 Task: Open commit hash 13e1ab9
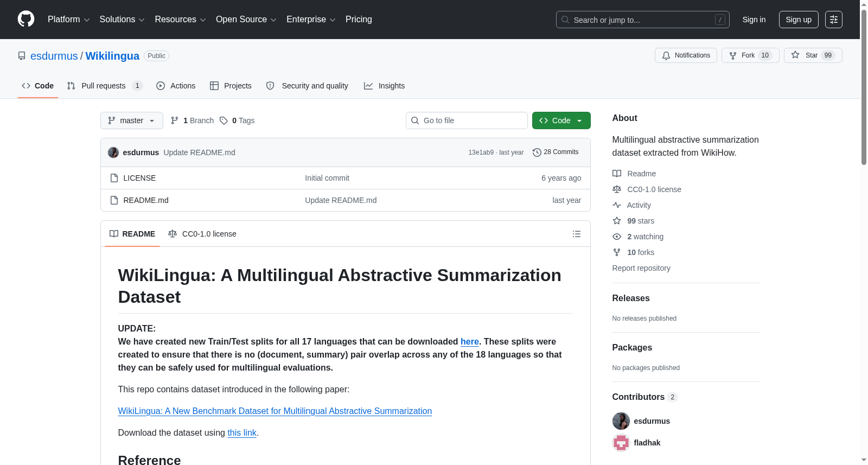pos(481,152)
